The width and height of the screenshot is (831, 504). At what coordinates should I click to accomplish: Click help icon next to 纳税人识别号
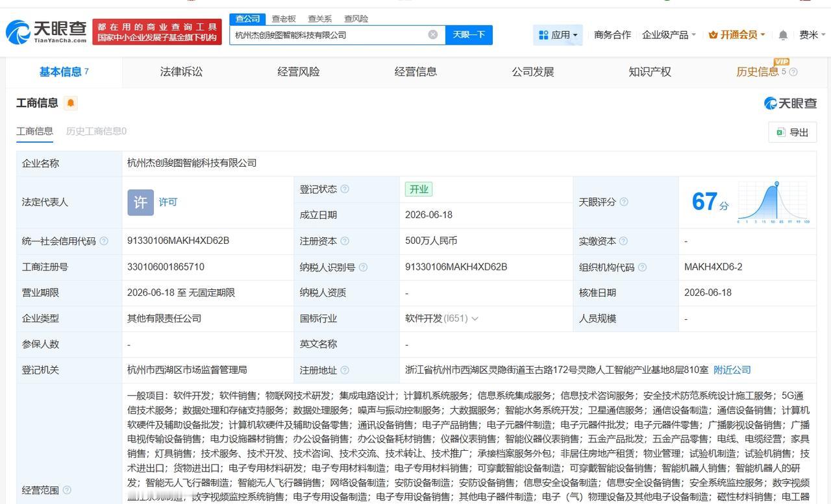click(363, 267)
